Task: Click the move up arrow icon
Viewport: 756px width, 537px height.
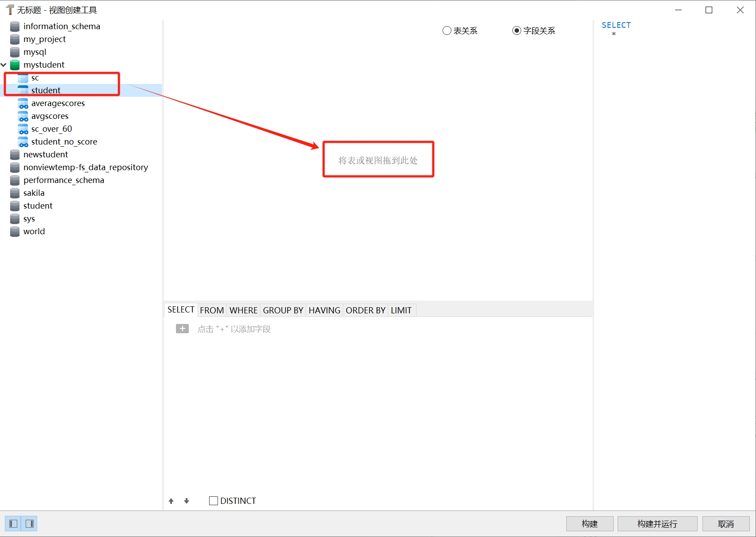Action: (171, 501)
